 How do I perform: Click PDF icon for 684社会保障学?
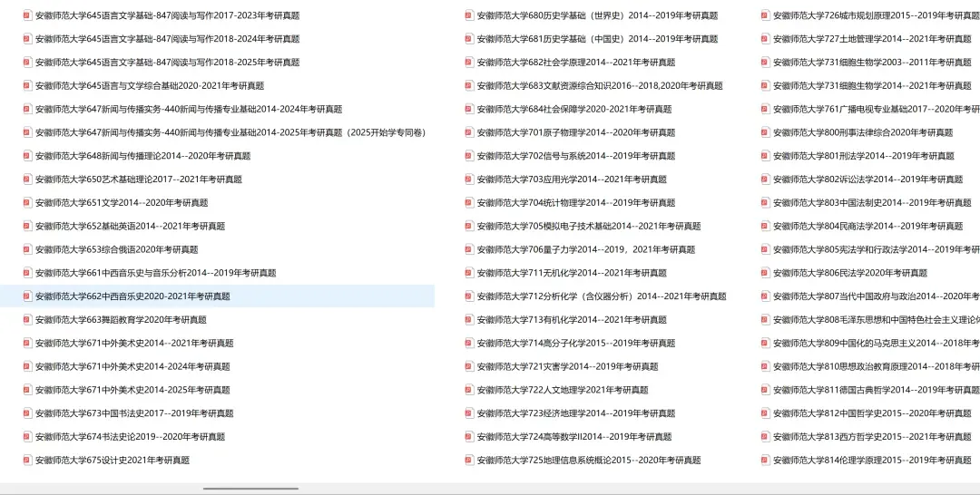469,109
